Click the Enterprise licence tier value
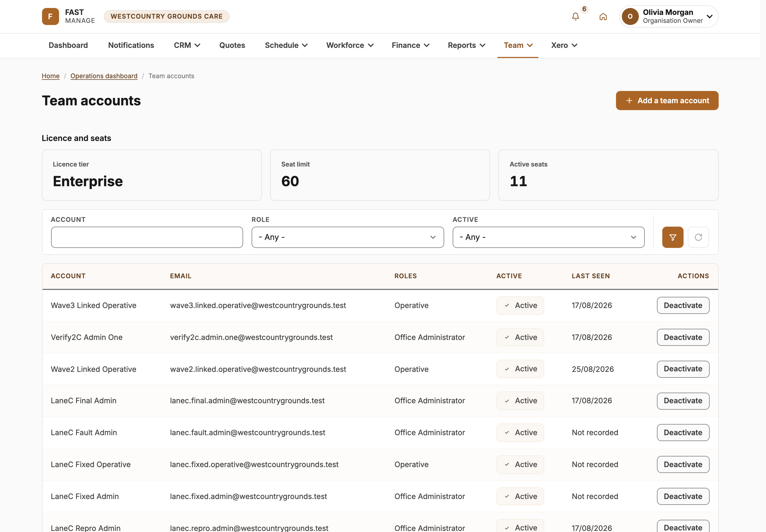 click(x=88, y=181)
